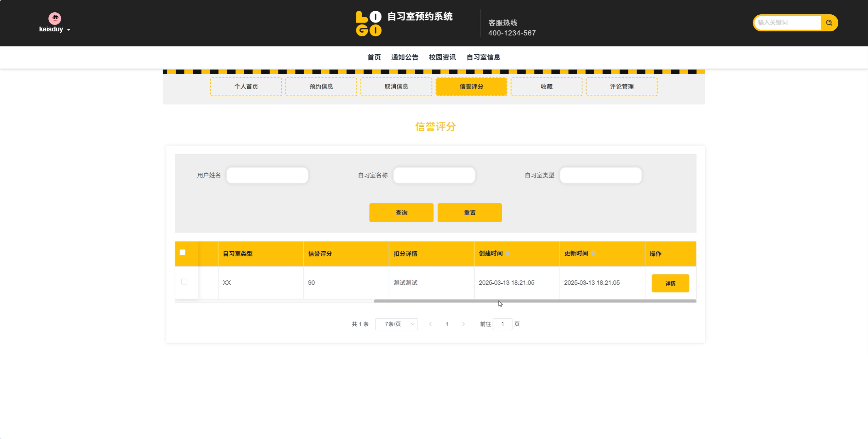Viewport: 868px width, 439px height.
Task: Switch to the 预约信息 tab
Action: 321,87
